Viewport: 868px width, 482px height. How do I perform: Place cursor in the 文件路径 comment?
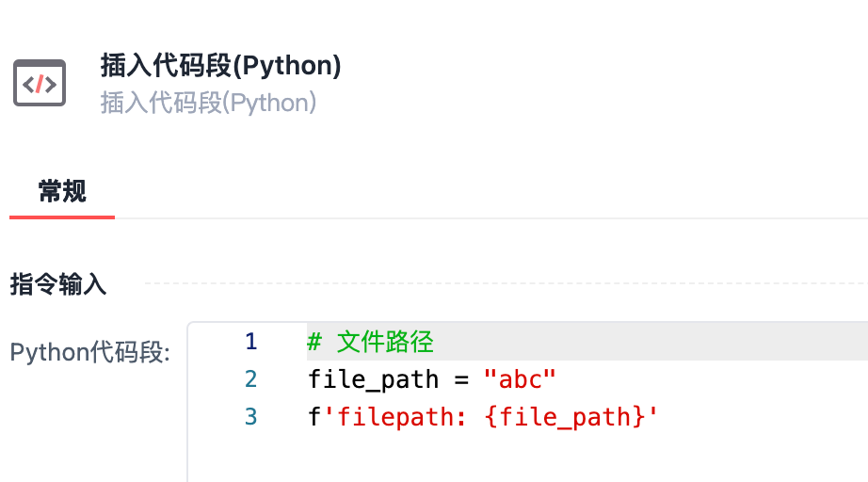385,342
